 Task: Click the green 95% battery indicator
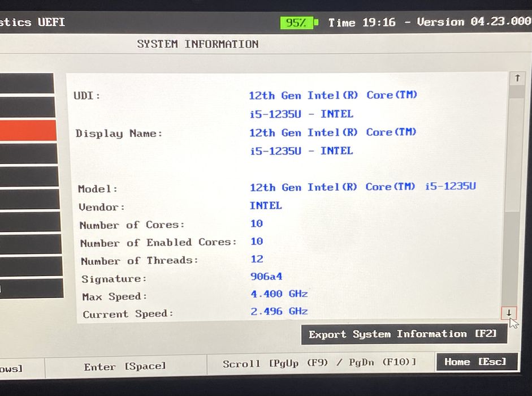(299, 23)
